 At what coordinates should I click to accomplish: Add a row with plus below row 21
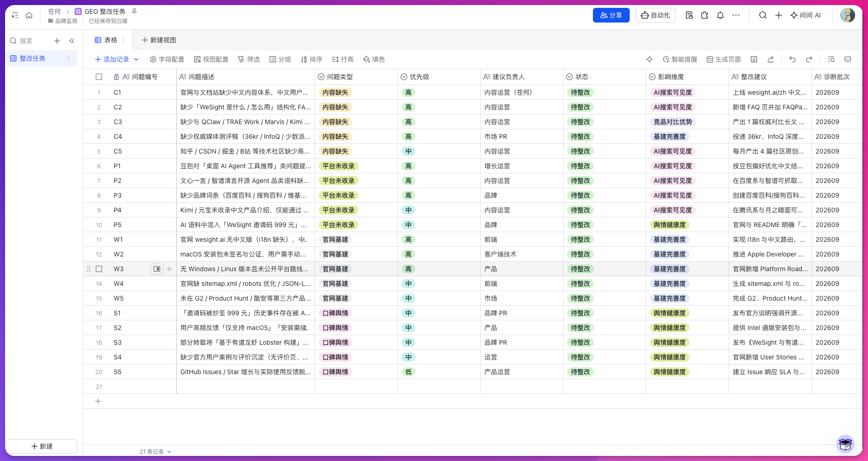click(98, 401)
